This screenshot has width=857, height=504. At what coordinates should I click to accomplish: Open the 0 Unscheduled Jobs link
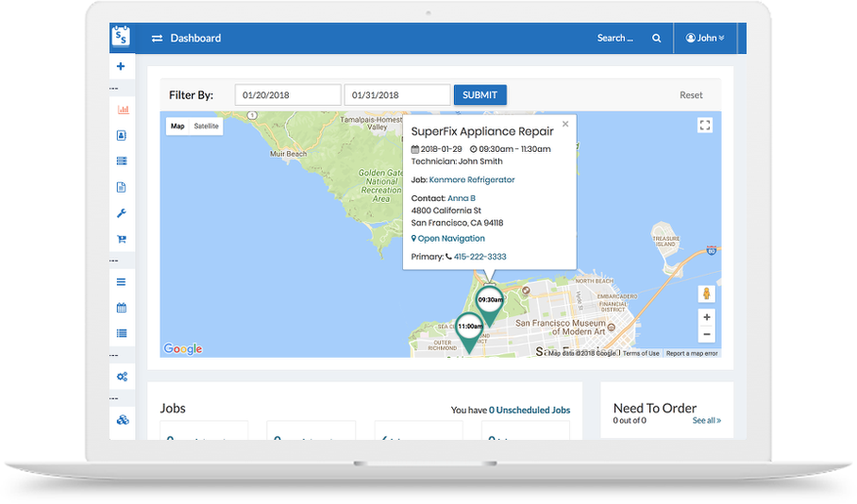coord(529,410)
